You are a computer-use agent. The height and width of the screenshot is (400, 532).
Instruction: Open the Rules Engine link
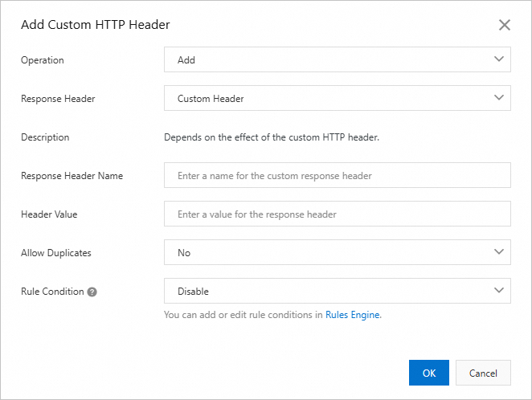click(x=353, y=315)
